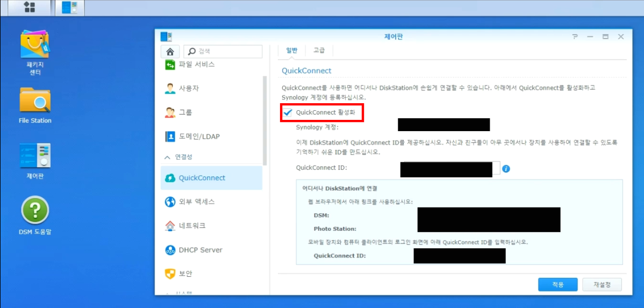Click the home icon in control panel
The height and width of the screenshot is (308, 644).
point(170,52)
